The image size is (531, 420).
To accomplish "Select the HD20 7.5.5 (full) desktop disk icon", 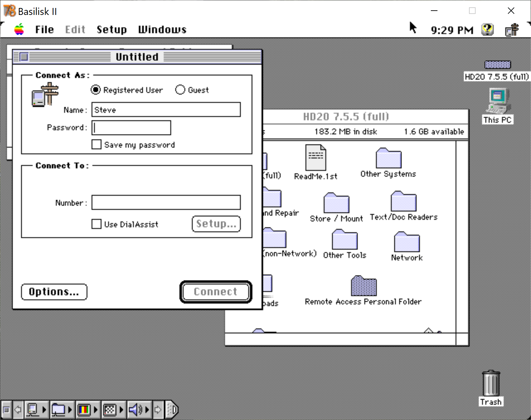I will tap(498, 64).
